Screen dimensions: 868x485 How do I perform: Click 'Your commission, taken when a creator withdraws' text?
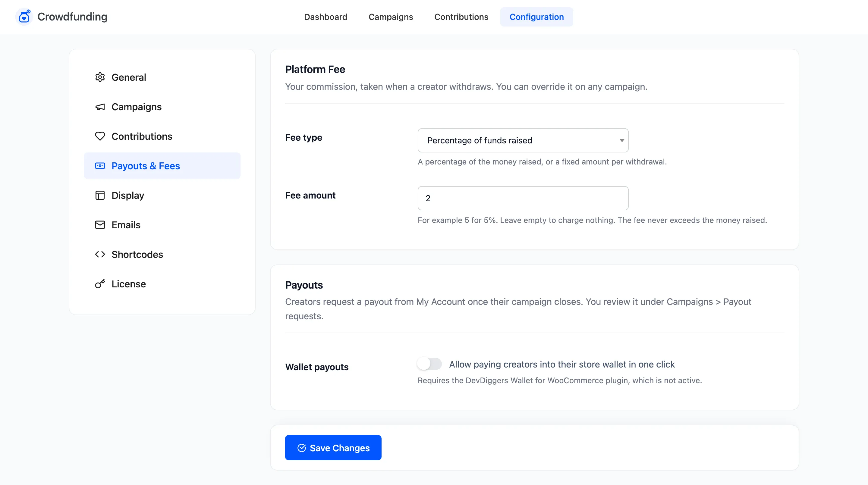(x=466, y=86)
